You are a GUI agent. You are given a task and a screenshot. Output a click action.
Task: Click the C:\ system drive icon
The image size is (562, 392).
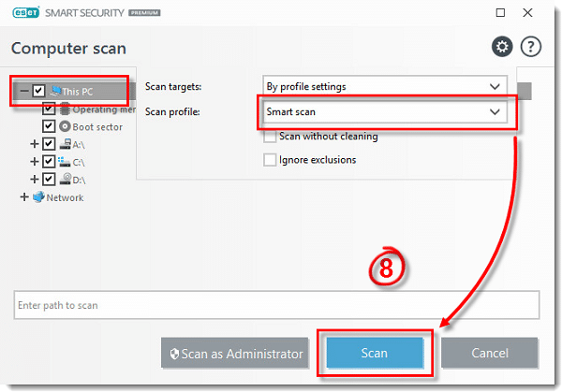[64, 162]
